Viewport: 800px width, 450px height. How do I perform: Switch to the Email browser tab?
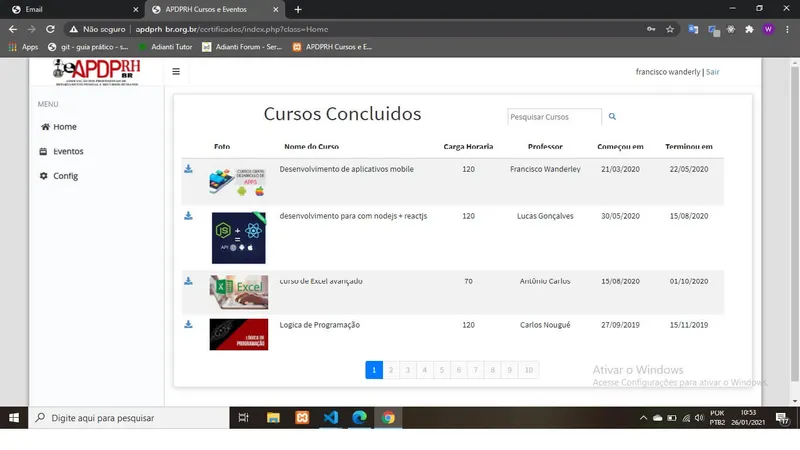(x=71, y=9)
